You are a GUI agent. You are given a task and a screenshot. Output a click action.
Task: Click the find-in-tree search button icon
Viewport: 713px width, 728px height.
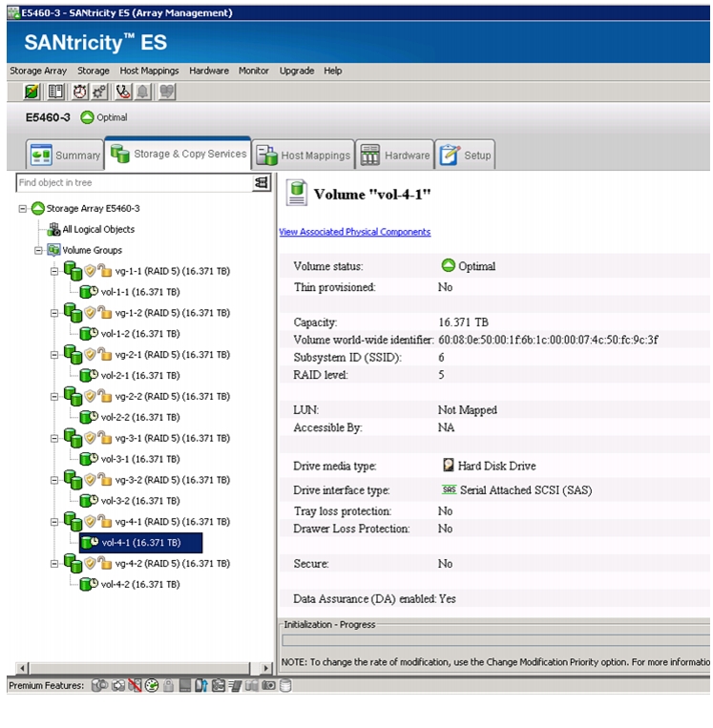(262, 182)
